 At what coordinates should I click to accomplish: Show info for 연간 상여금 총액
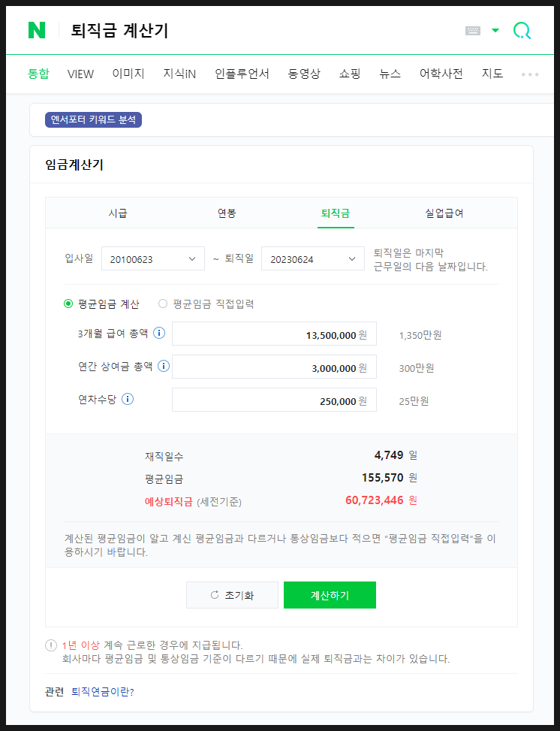click(x=164, y=366)
